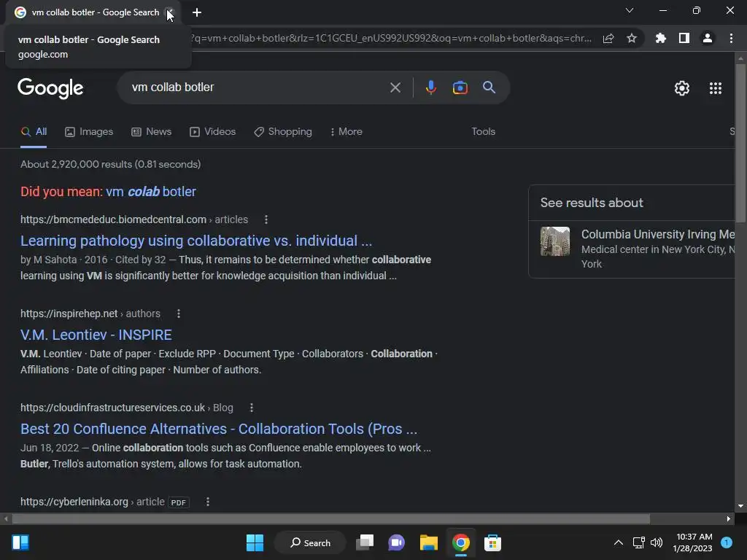Expand the More search filters menu
This screenshot has width=747, height=560.
point(347,132)
